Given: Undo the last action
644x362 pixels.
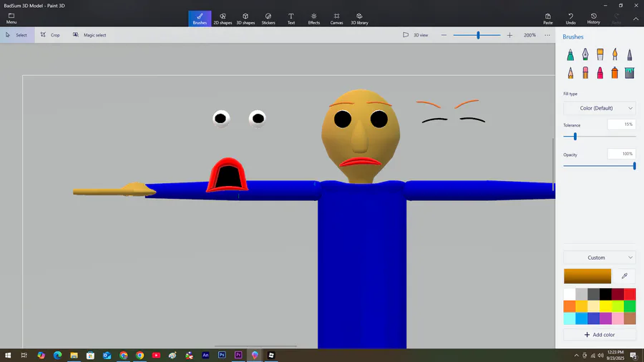Looking at the screenshot, I should click(570, 19).
